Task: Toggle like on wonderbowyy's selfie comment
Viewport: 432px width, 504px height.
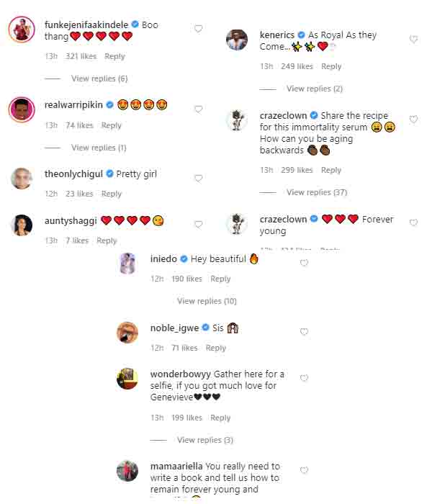Action: [x=304, y=378]
